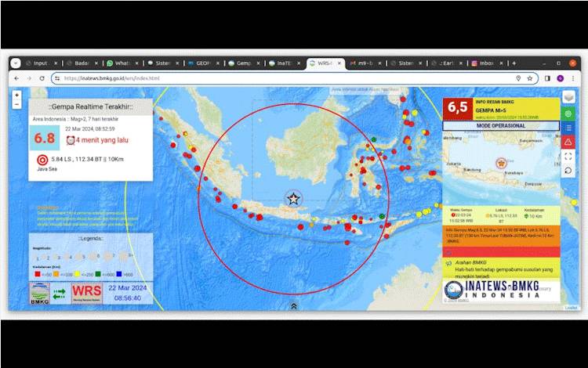Click the epicenter target icon beside coordinates
588x368 pixels.
point(42,160)
